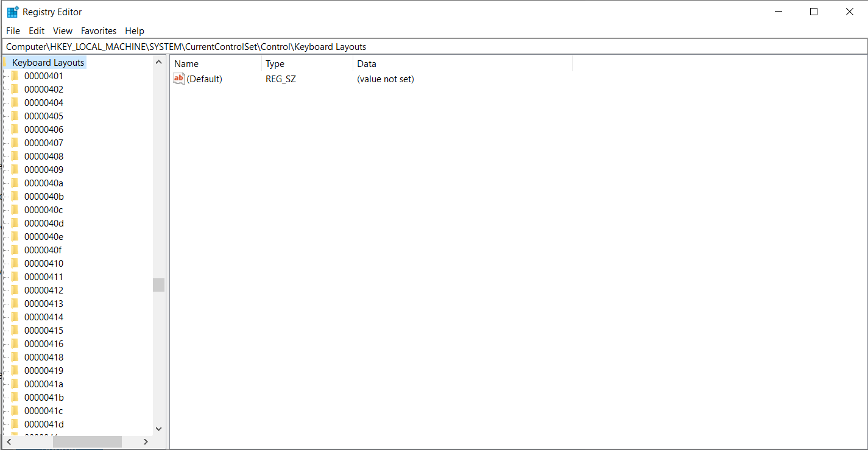Click the tree vertical scrollbar thumb
Viewport: 868px width, 450px height.
point(158,285)
